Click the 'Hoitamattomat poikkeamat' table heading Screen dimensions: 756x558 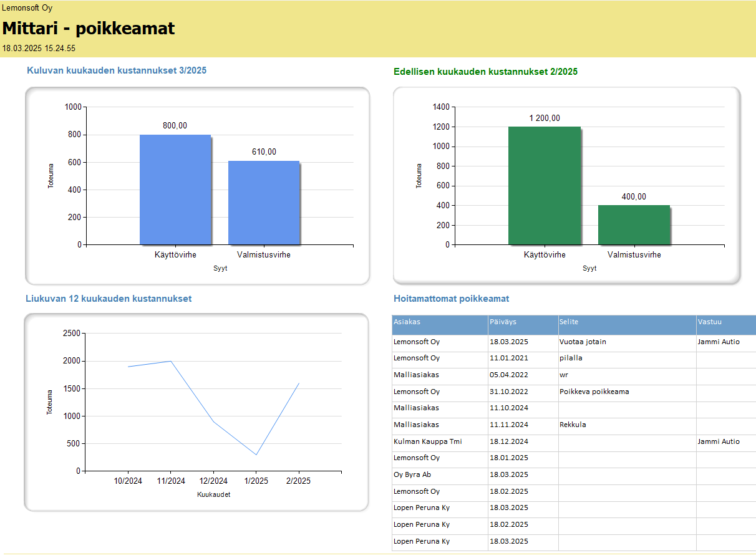(451, 299)
